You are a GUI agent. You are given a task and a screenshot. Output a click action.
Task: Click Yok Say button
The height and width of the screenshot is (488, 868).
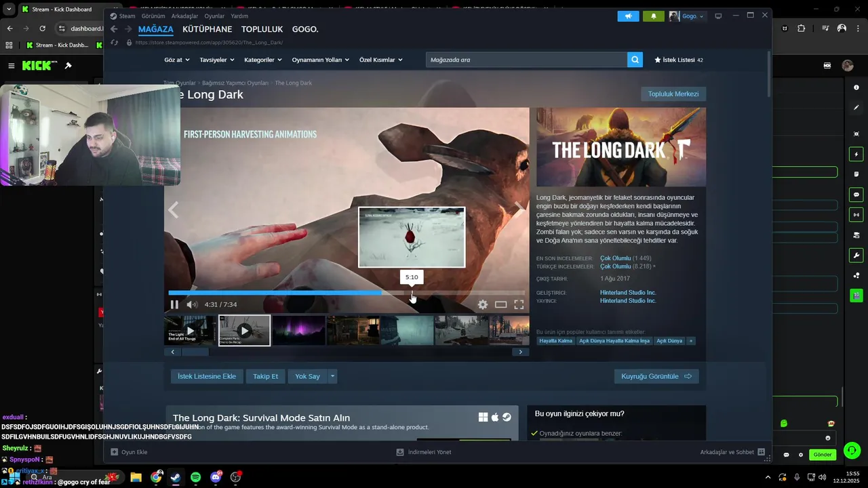307,376
